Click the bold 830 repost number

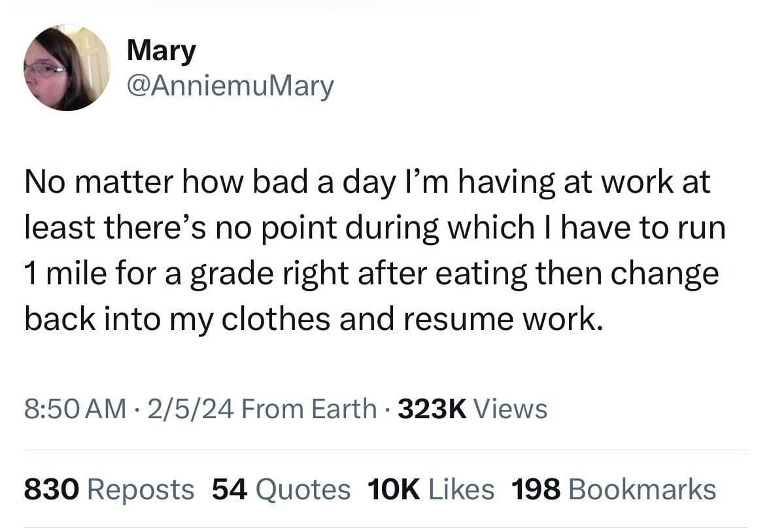click(x=50, y=490)
